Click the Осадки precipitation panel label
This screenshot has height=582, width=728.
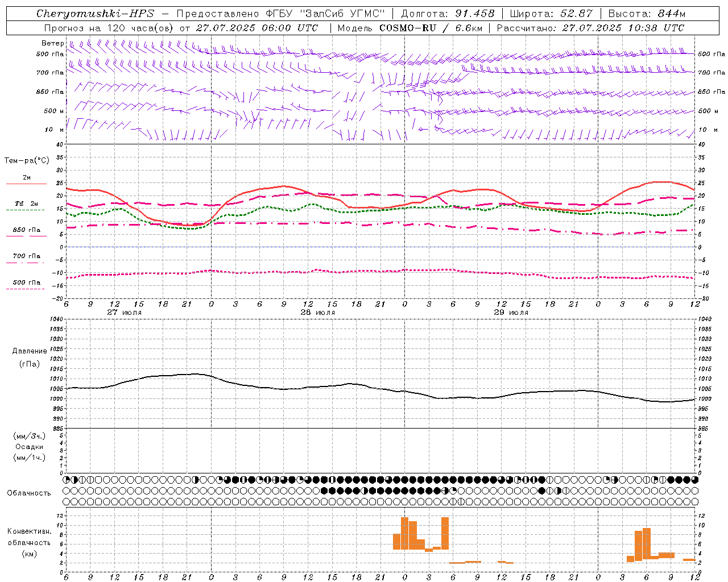[29, 447]
